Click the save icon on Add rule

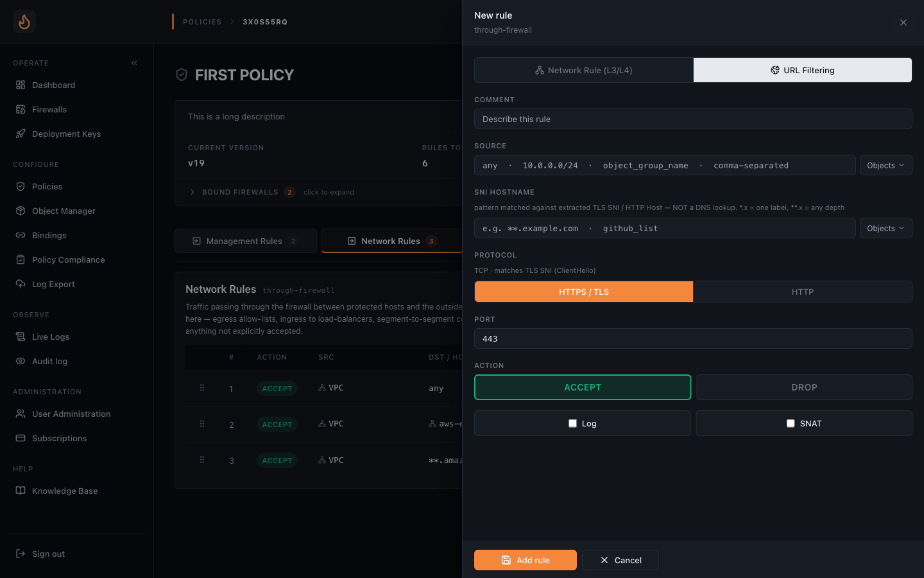click(x=506, y=560)
